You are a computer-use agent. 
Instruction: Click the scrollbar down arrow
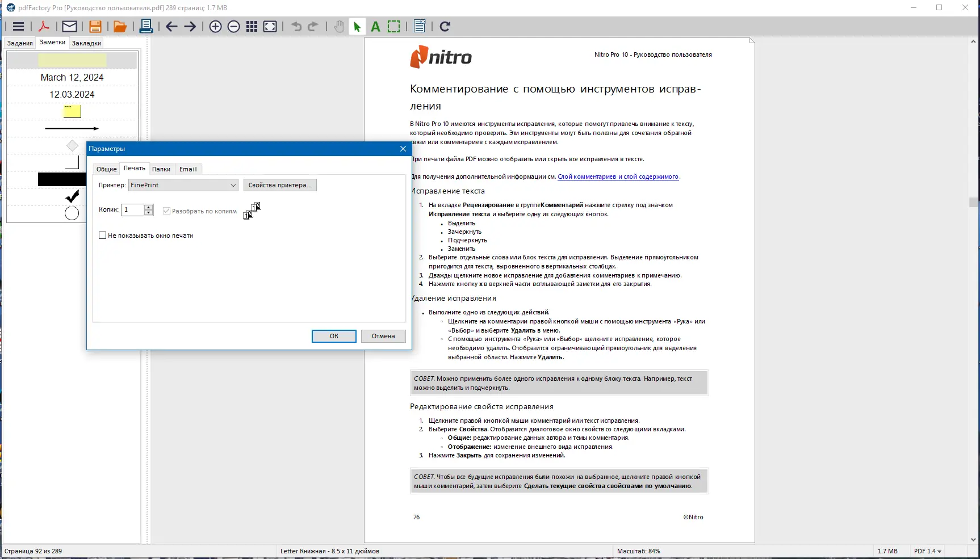973,540
